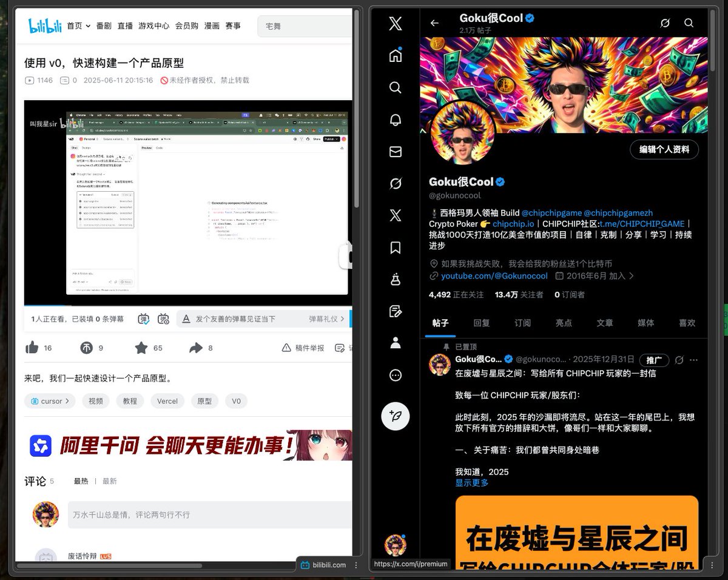Click the 推广 button on pinned post
This screenshot has height=580, width=728.
pyautogui.click(x=654, y=360)
